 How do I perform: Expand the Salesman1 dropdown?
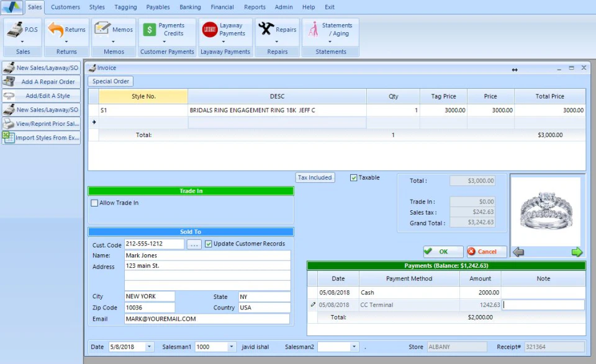click(232, 347)
